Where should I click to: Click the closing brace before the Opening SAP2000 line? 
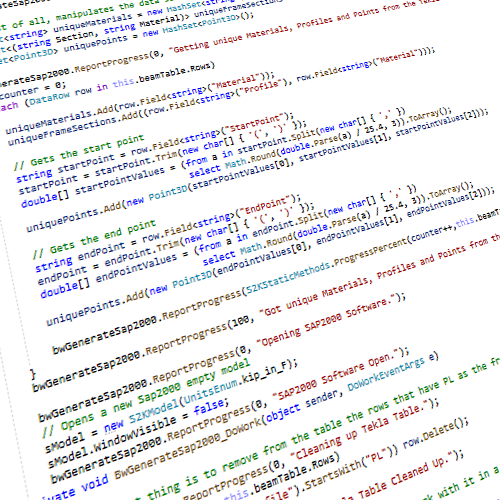point(33,374)
